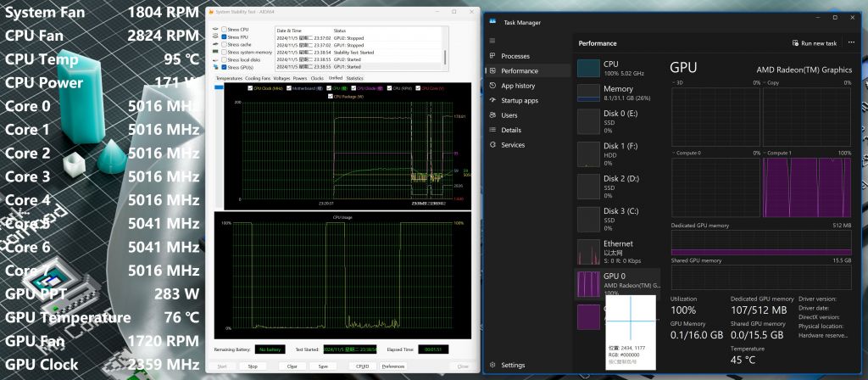The image size is (868, 380).
Task: Expand the 3D GPU engine graph selector
Action: (676, 83)
